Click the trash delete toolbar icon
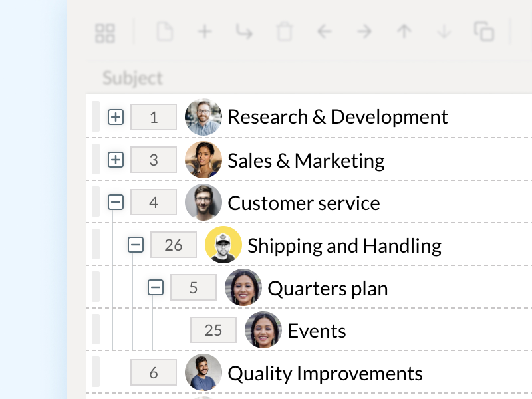 284,32
